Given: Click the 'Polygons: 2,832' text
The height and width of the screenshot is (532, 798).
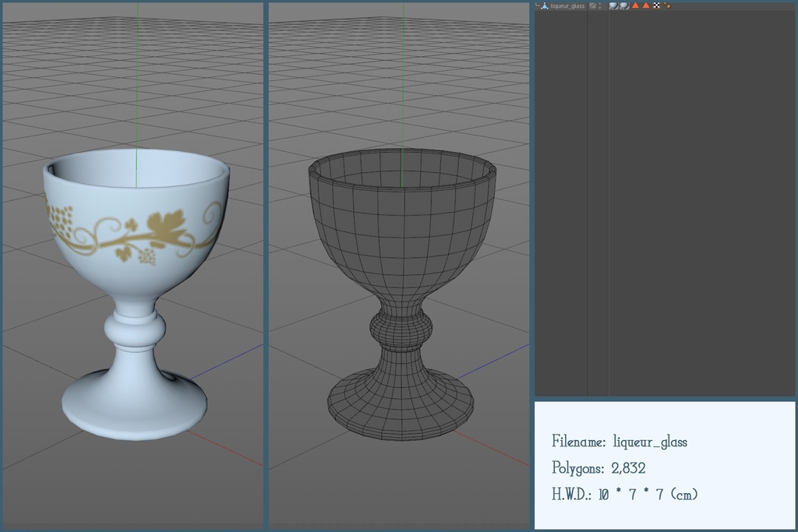Looking at the screenshot, I should [598, 467].
